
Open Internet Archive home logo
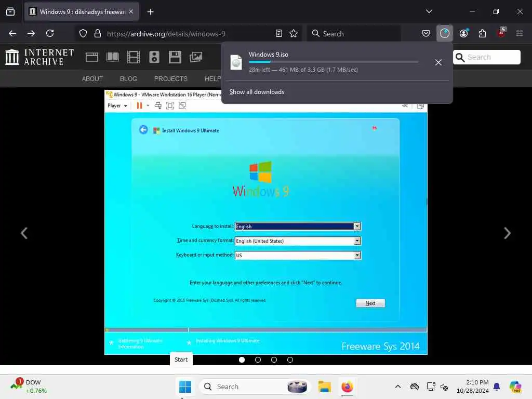pyautogui.click(x=39, y=57)
